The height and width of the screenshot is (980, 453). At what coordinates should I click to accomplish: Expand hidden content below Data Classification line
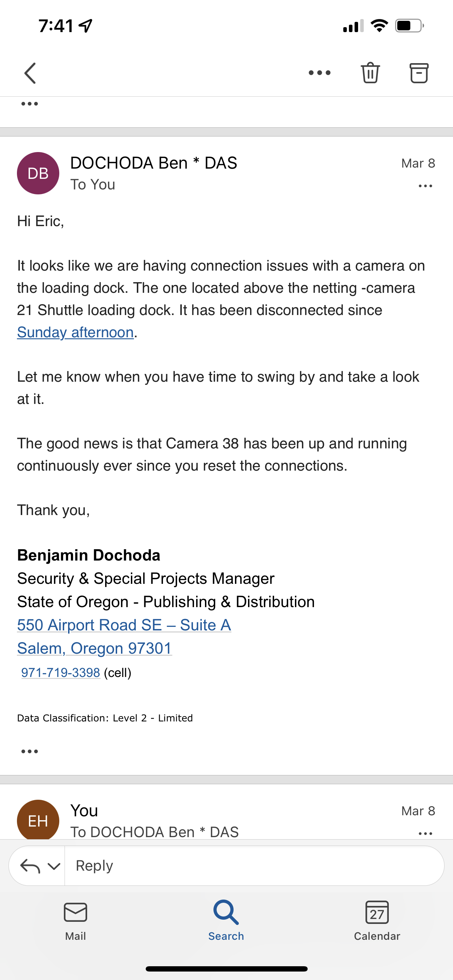[x=30, y=751]
